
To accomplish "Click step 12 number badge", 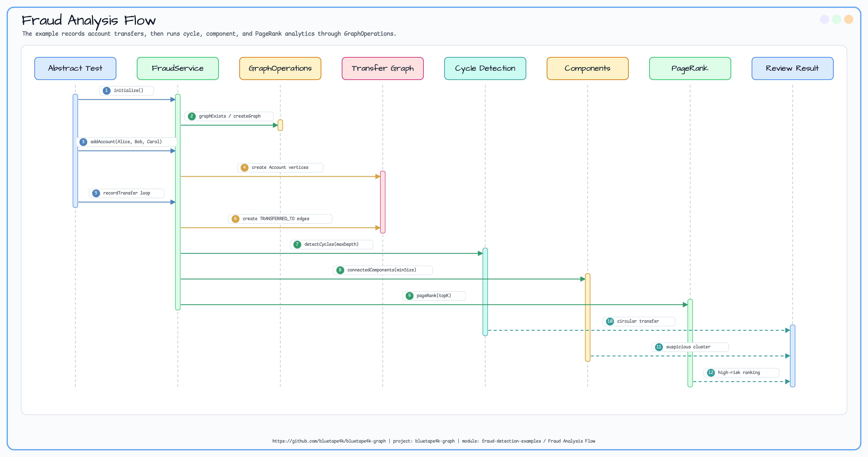I will coord(711,373).
